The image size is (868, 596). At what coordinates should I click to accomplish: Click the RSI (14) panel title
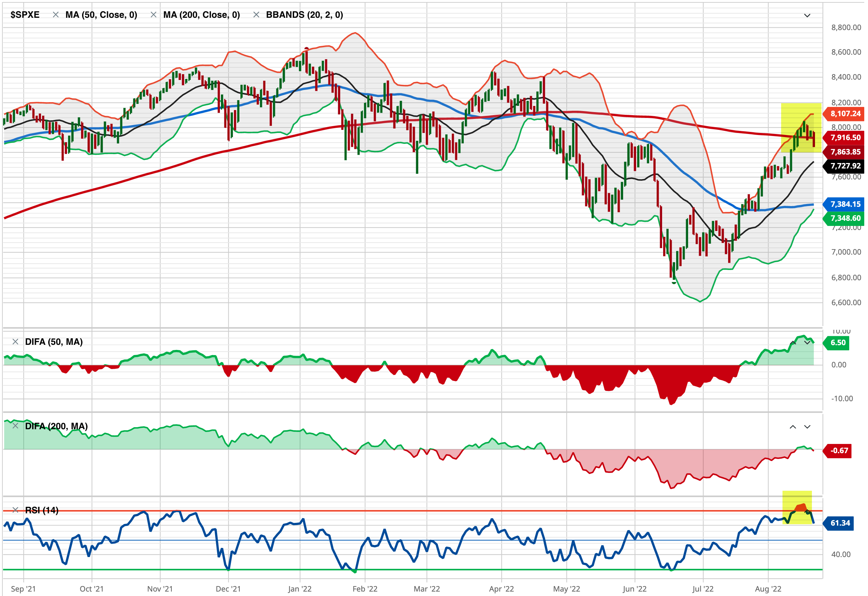point(42,511)
